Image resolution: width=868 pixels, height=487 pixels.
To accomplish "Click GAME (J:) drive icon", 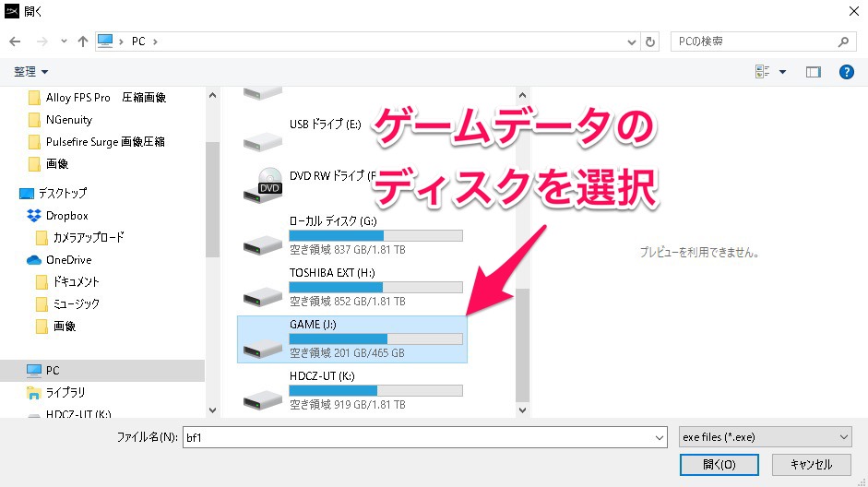I will [x=263, y=348].
